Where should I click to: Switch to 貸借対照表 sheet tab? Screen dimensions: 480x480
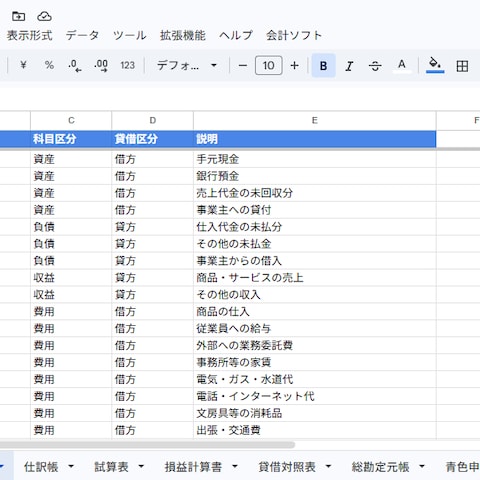(287, 467)
